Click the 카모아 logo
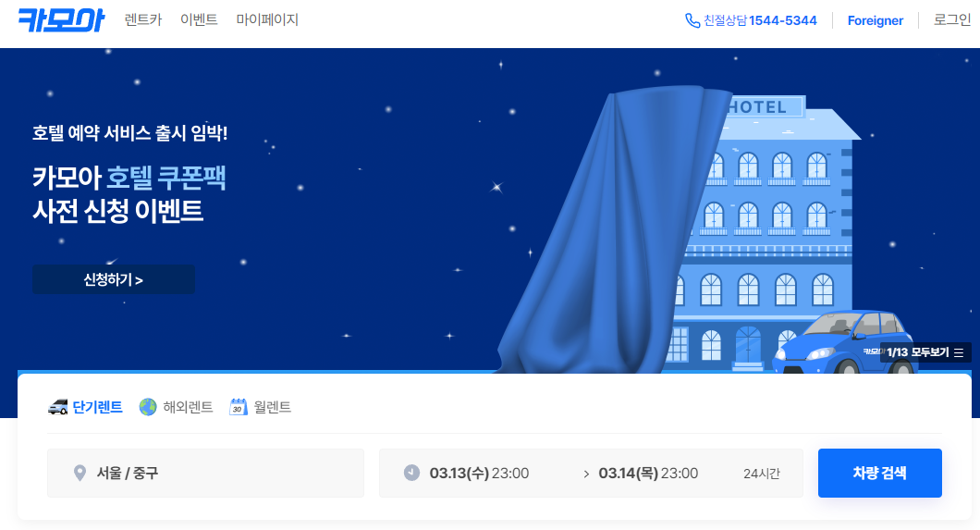The height and width of the screenshot is (530, 980). tap(61, 20)
